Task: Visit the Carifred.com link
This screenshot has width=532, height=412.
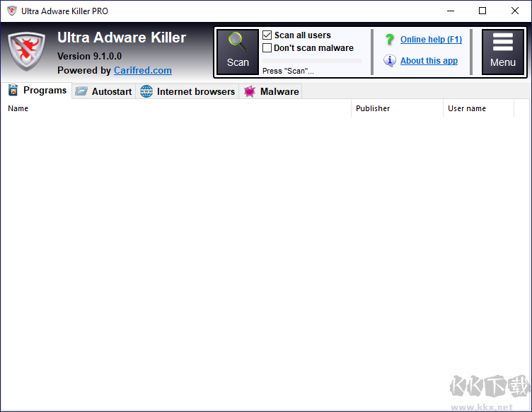Action: click(x=142, y=70)
